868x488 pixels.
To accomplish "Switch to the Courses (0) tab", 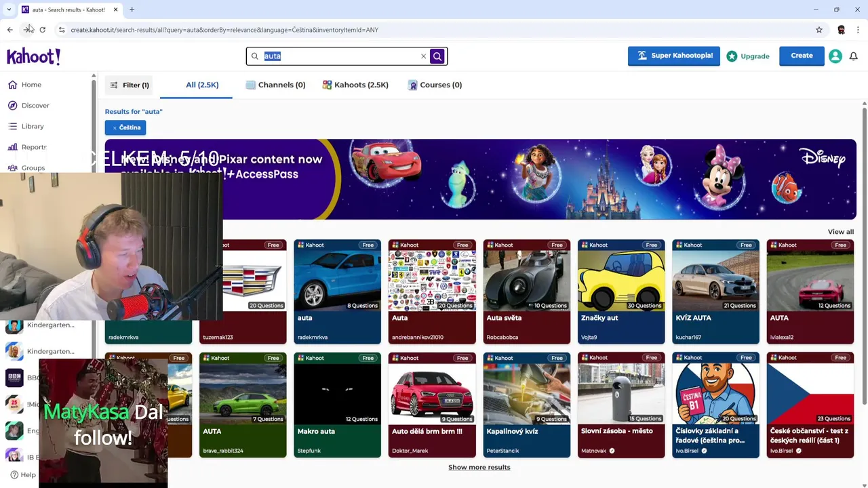I will click(435, 85).
